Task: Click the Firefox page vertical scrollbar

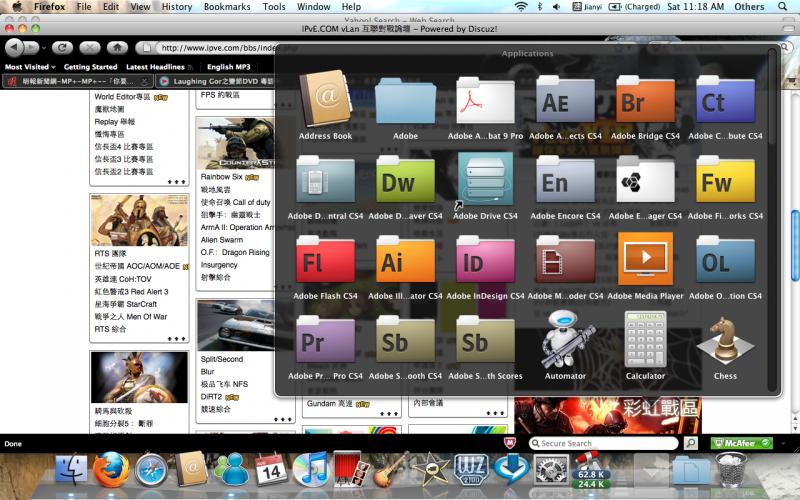Action: coord(795,245)
